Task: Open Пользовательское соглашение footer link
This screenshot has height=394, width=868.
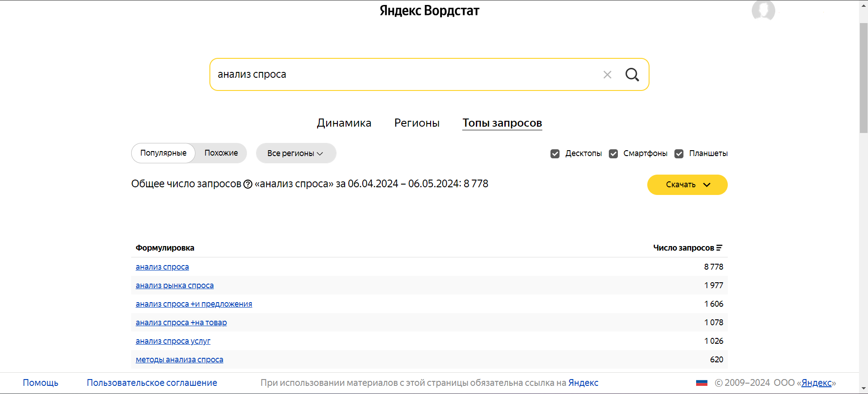Action: click(152, 383)
